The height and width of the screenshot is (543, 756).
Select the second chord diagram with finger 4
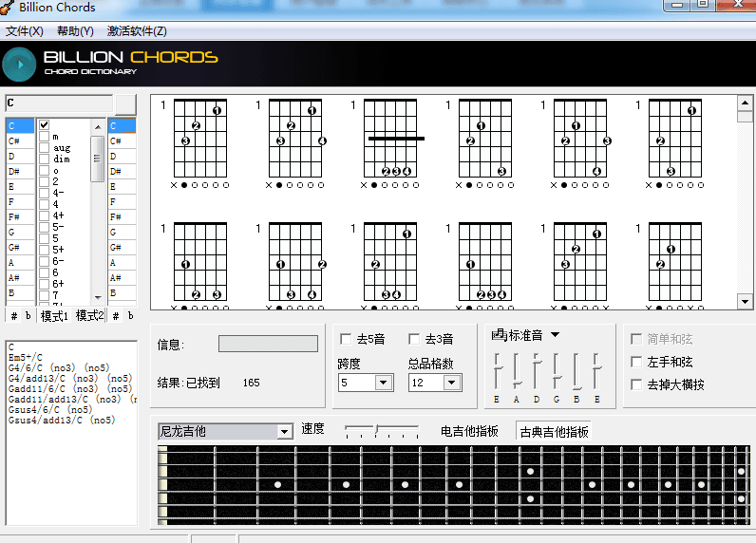coord(295,143)
